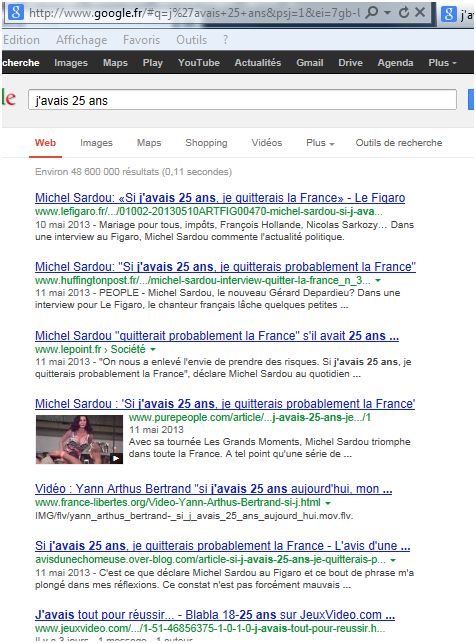Expand the Plus dropdown in black bar

[x=442, y=63]
